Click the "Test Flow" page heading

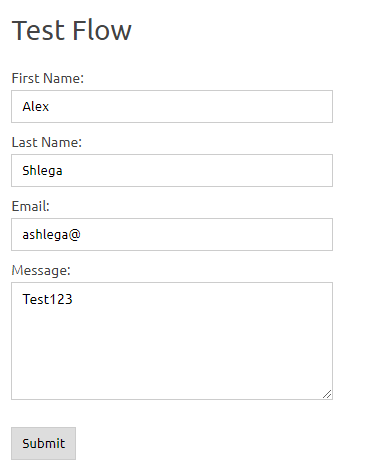[72, 30]
